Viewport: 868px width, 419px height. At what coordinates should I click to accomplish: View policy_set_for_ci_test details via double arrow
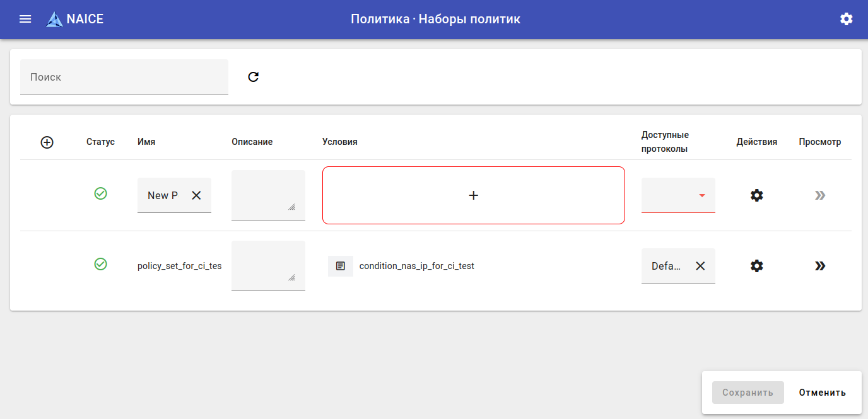click(x=819, y=266)
